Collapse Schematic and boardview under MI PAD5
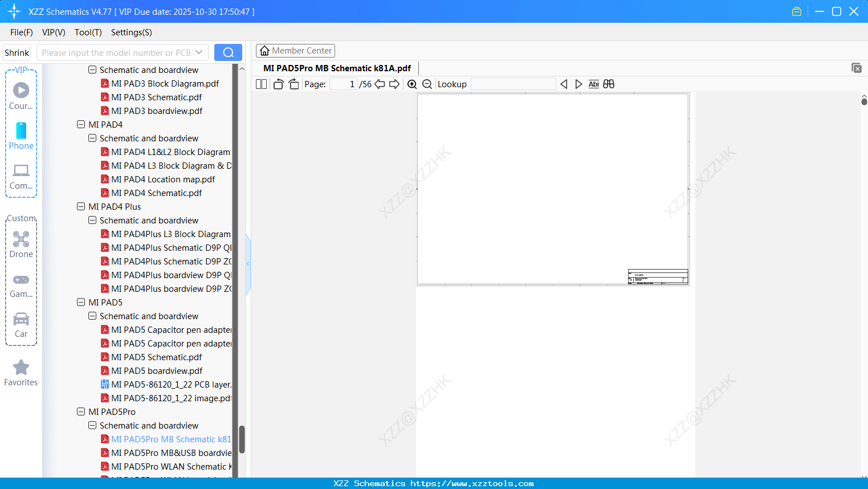Screen dimensions: 868x489 92,316
